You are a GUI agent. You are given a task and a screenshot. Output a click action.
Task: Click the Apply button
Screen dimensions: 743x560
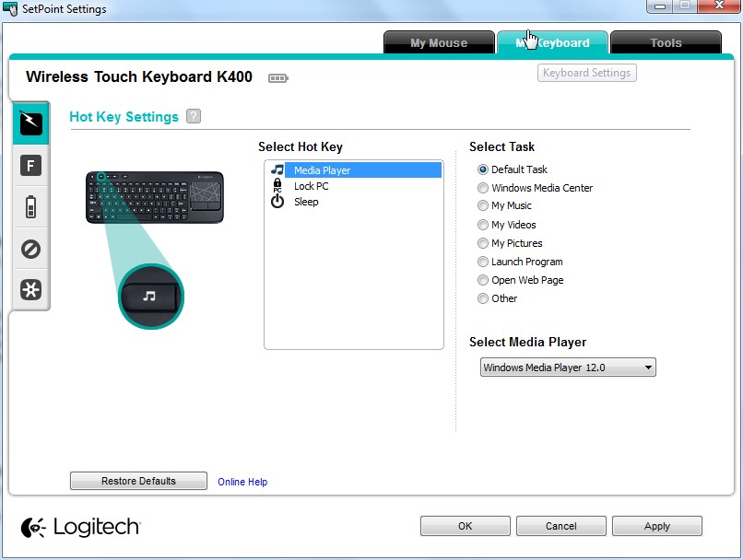coord(656,526)
